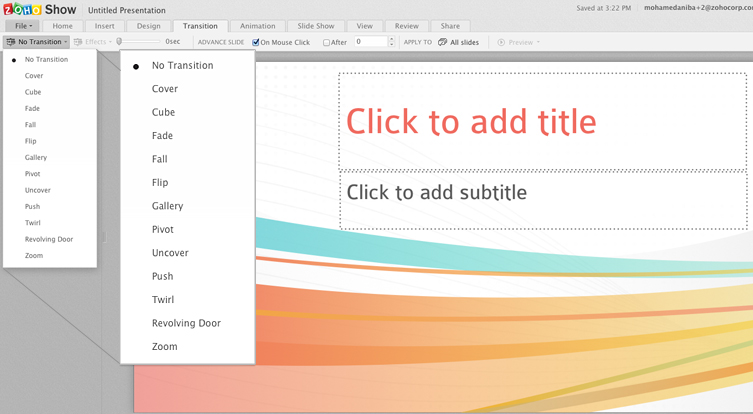Image resolution: width=753 pixels, height=414 pixels.
Task: Open the Slide Show tab
Action: point(316,26)
